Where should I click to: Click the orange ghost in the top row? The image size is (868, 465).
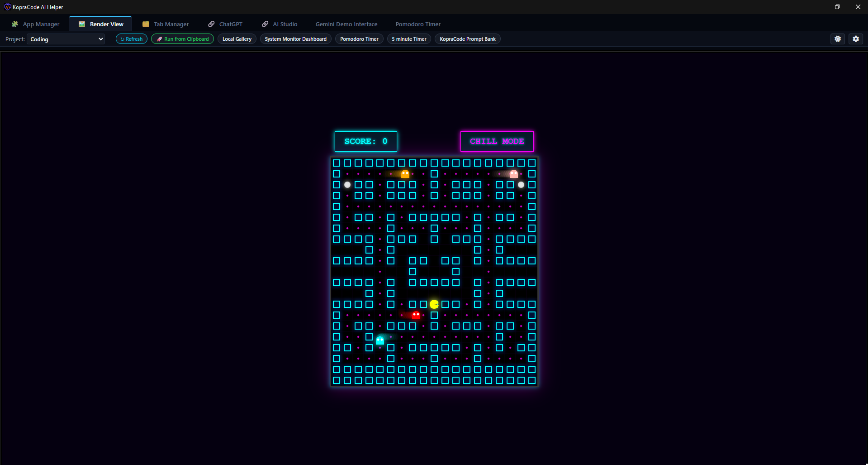click(x=405, y=174)
